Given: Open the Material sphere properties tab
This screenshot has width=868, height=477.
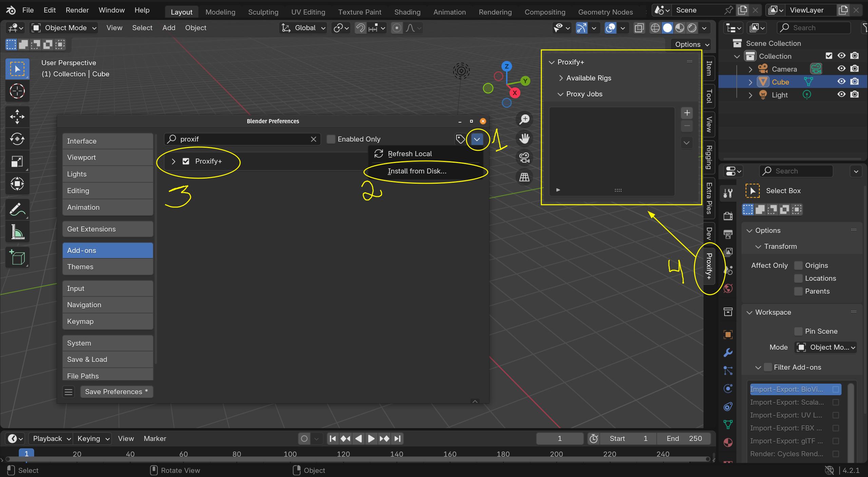Looking at the screenshot, I should coord(728,442).
